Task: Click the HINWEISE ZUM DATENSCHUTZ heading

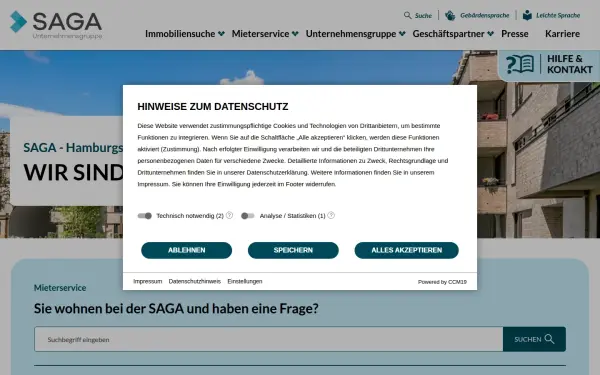Action: (213, 106)
